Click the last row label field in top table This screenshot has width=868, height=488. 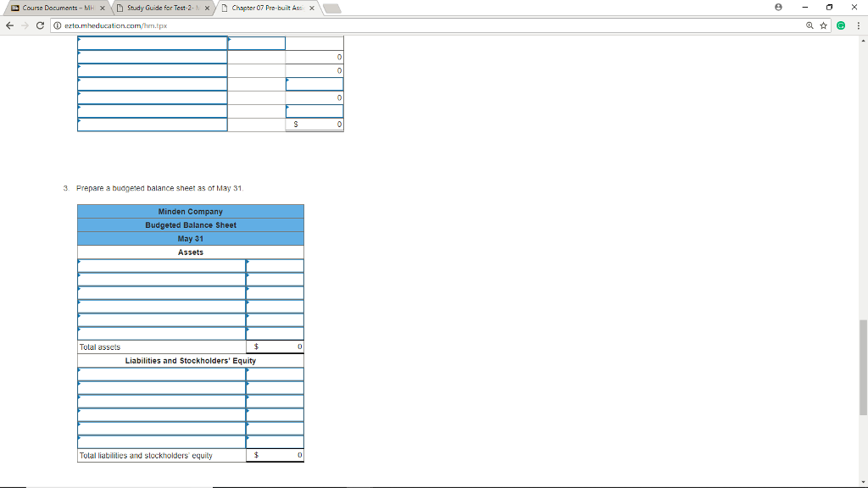click(153, 125)
